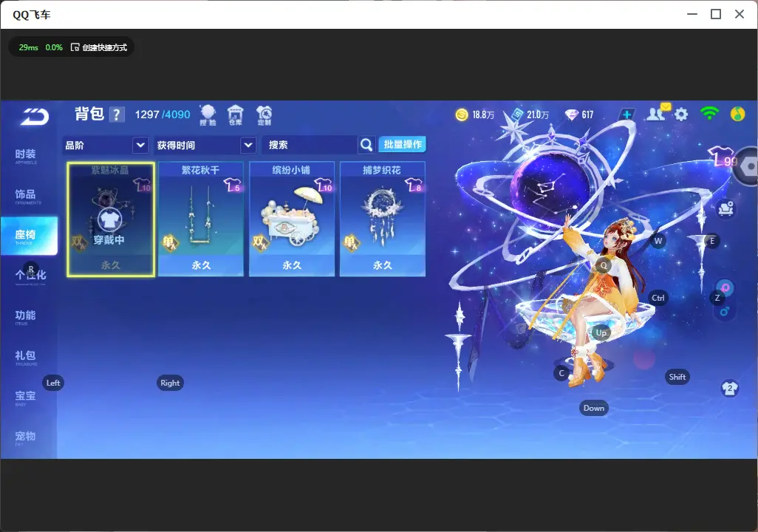Image resolution: width=758 pixels, height=532 pixels.
Task: Click the diamond currency icon
Action: click(x=572, y=115)
